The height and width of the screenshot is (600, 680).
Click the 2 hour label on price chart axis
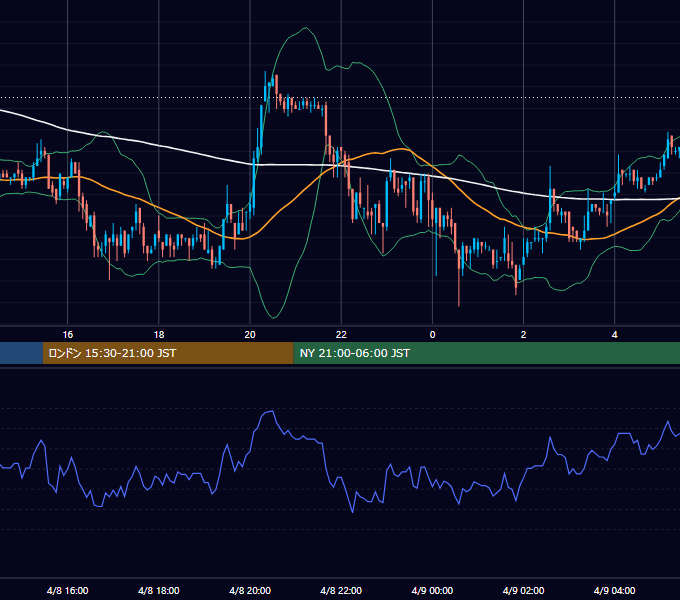(x=523, y=335)
